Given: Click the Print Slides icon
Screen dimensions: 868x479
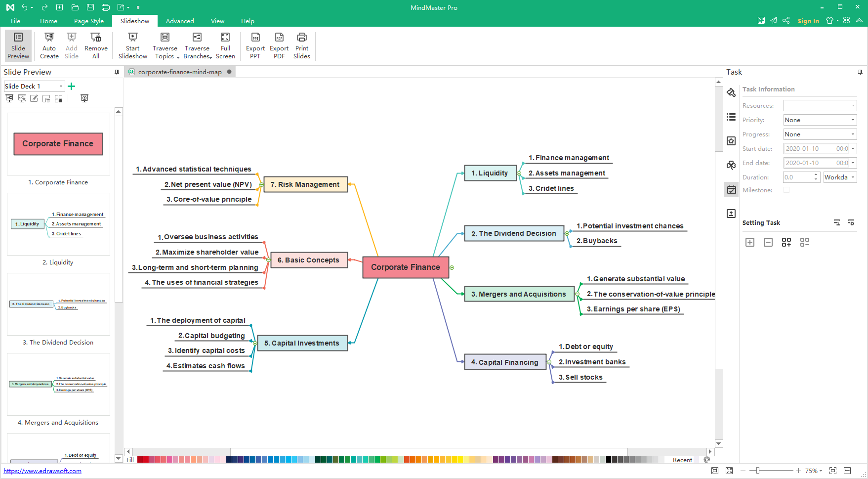Looking at the screenshot, I should coord(301,38).
